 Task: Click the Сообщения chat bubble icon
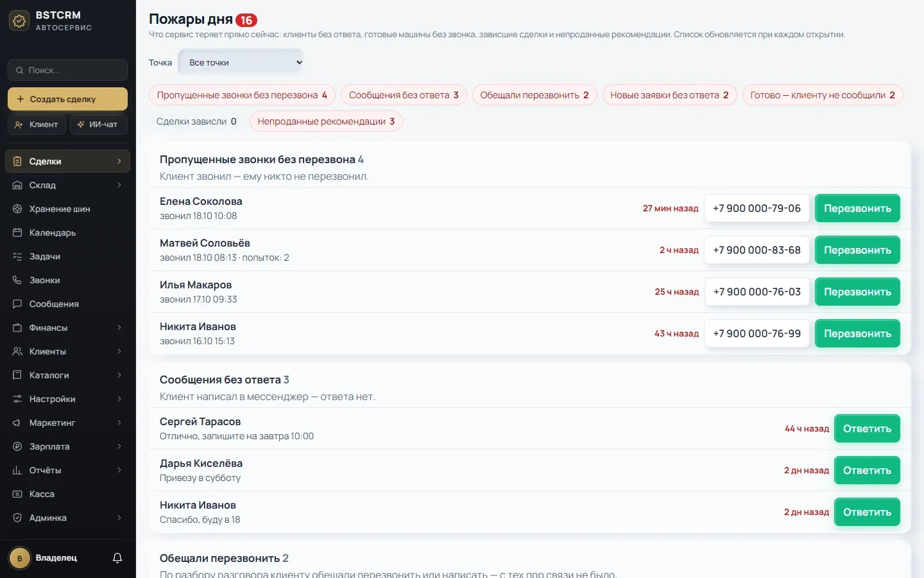point(17,304)
